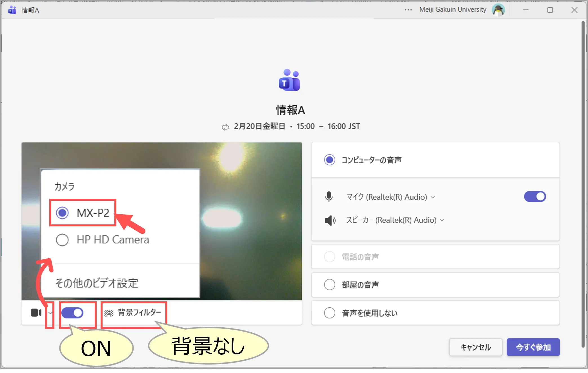This screenshot has width=588, height=373.
Task: Click the background filter effects icon
Action: pyautogui.click(x=109, y=313)
